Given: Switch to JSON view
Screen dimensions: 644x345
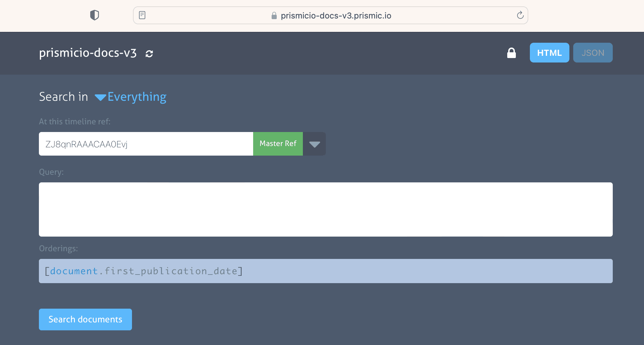Looking at the screenshot, I should coord(592,53).
